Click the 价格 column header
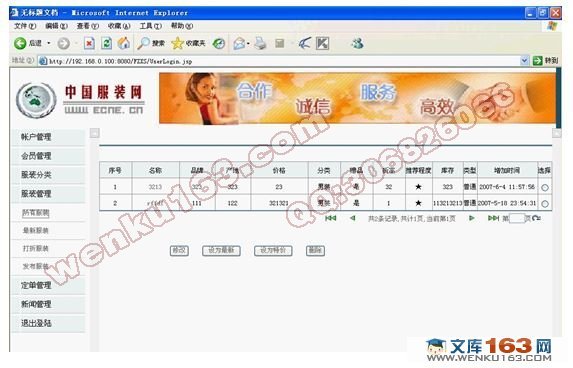 click(279, 170)
